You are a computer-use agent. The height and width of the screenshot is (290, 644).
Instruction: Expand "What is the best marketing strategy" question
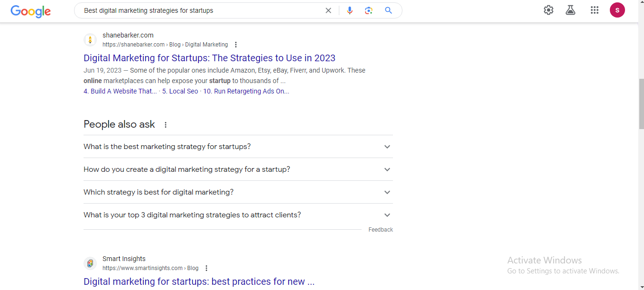tap(387, 147)
